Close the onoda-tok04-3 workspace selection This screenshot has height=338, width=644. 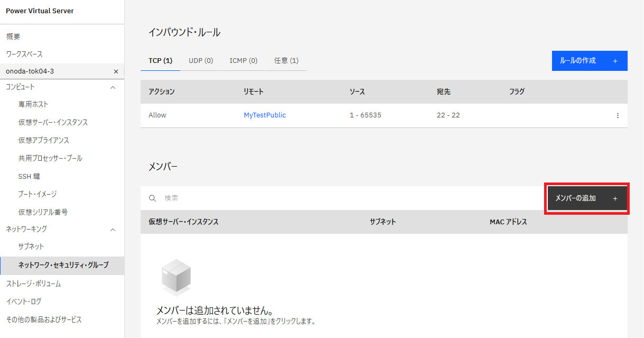[x=116, y=71]
